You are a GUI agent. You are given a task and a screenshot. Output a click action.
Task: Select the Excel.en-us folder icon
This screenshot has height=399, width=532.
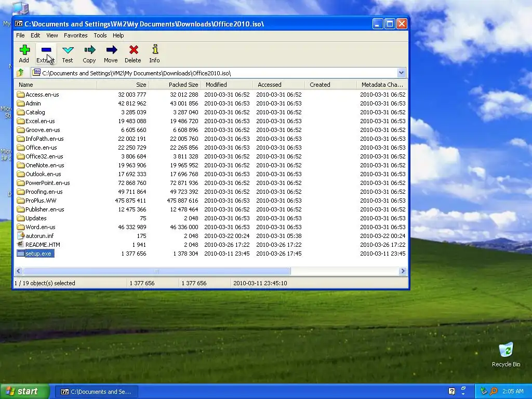[x=21, y=121]
